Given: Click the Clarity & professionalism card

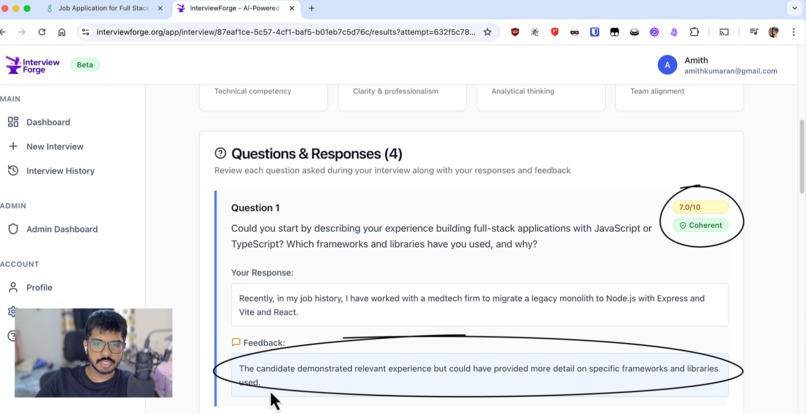Looking at the screenshot, I should point(402,96).
